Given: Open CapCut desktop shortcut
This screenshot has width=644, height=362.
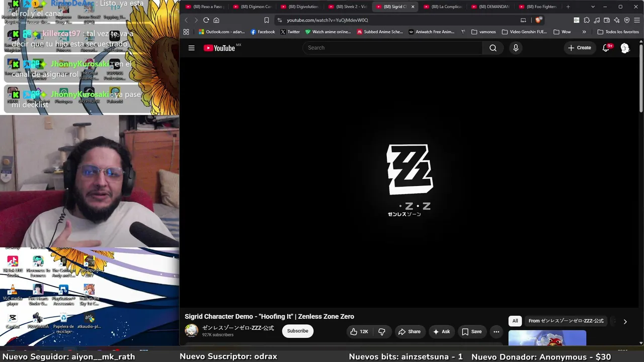Looking at the screenshot, I should pos(13,321).
